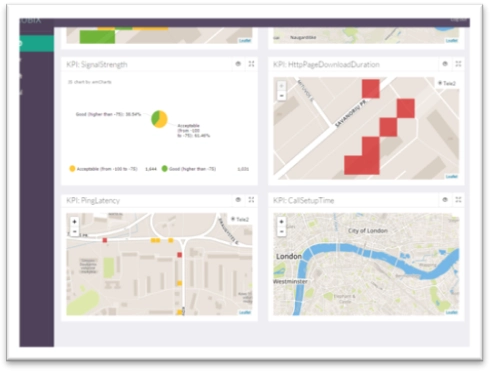Expand SignalStrength panel to fullscreen
Viewport: 490px width, 371px height.
point(251,64)
